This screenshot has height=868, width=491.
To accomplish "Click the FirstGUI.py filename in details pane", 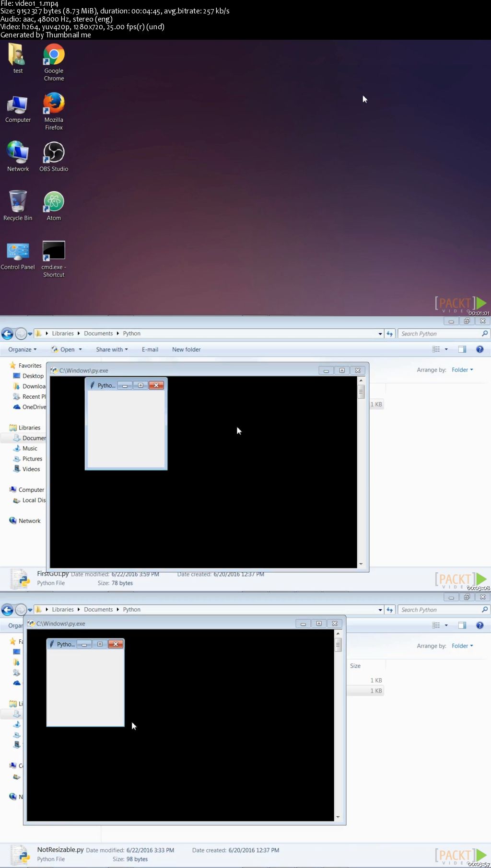I will [x=53, y=574].
